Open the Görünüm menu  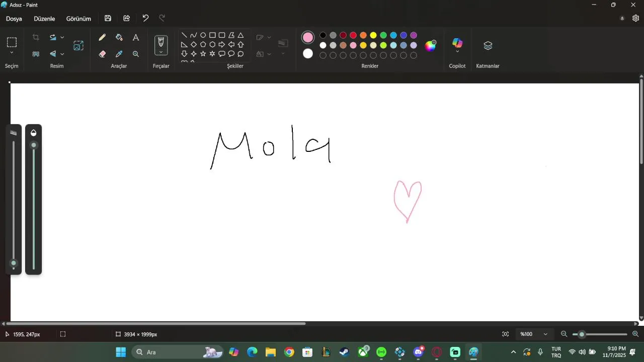78,19
